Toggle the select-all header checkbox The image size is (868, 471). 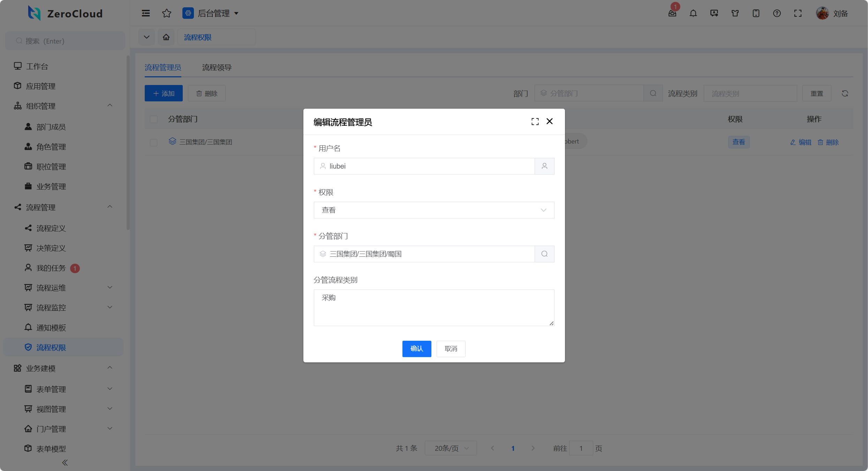153,119
